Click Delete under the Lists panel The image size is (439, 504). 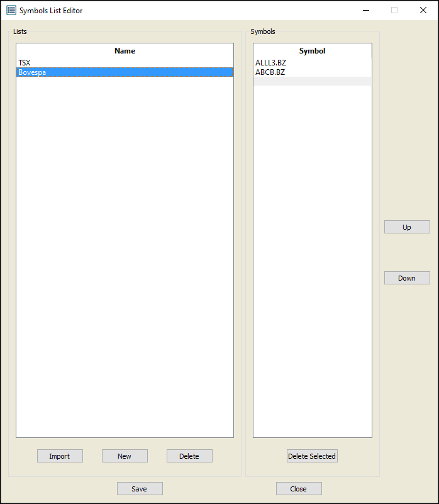click(x=189, y=456)
